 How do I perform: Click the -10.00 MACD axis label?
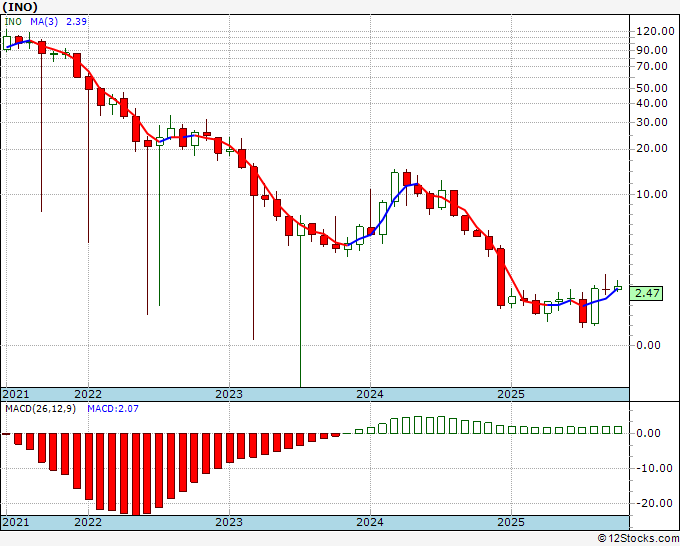pos(654,468)
